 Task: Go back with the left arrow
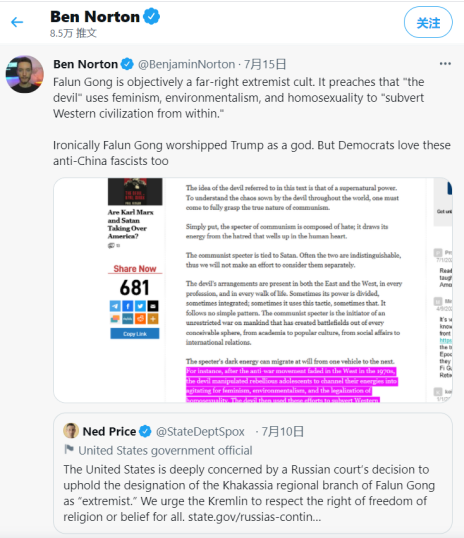tap(17, 22)
